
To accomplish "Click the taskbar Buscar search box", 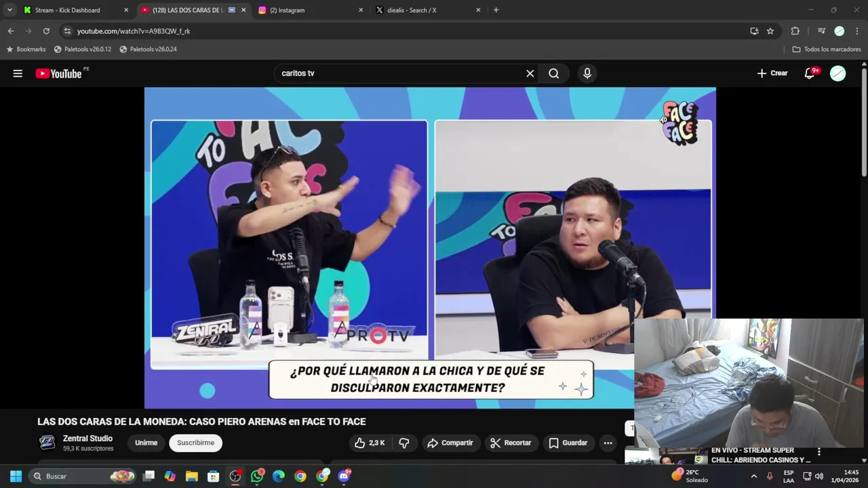I will [x=83, y=476].
